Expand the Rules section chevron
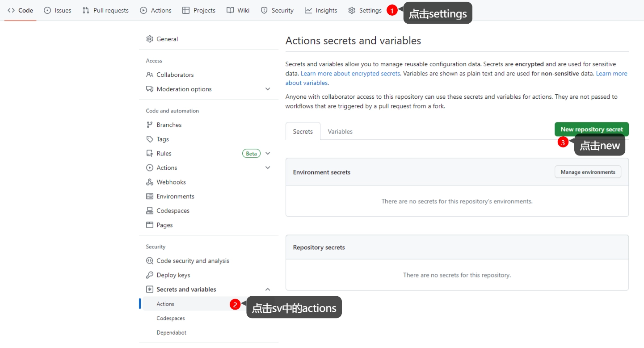Image resolution: width=644 pixels, height=348 pixels. pos(268,153)
